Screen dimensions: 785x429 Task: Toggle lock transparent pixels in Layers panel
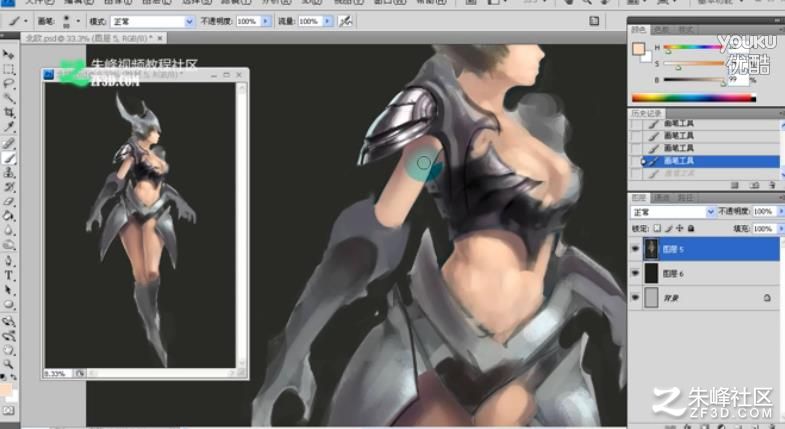[657, 228]
